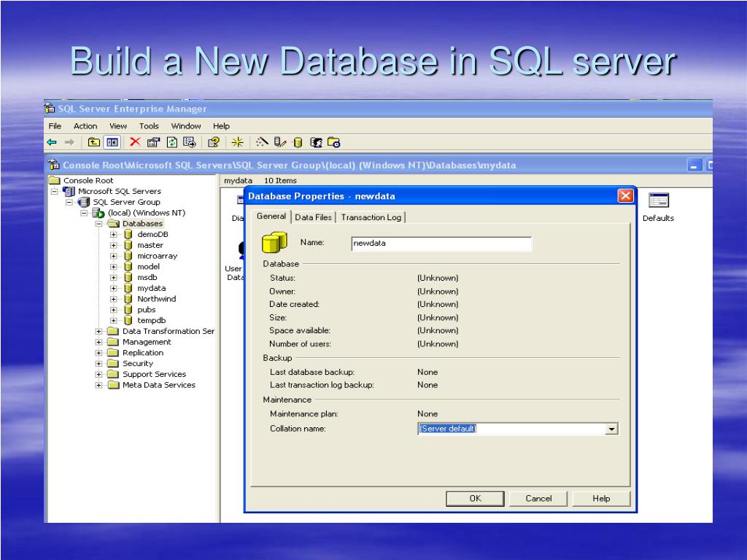Open the Collation name dropdown arrow

(x=612, y=429)
